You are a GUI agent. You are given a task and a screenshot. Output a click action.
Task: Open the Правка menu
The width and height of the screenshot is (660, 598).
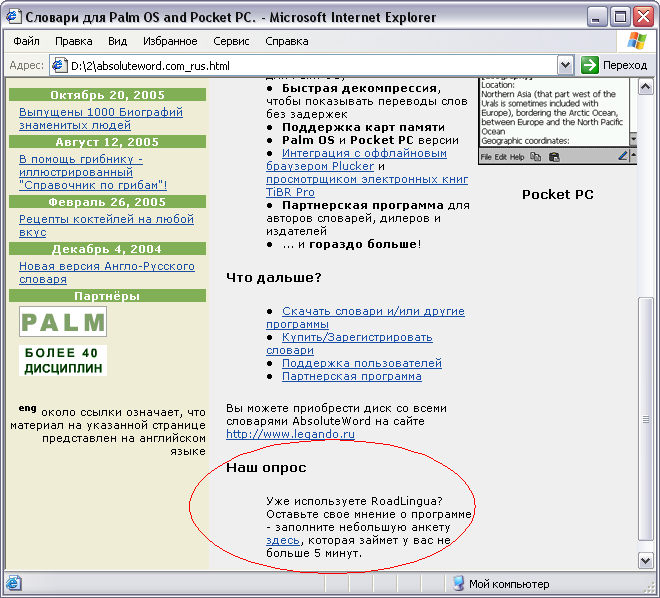[74, 41]
